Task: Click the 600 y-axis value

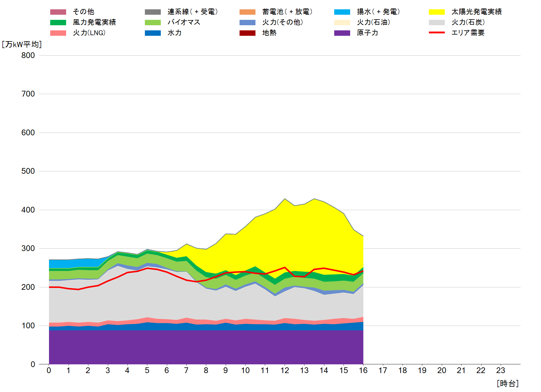Action: point(28,133)
